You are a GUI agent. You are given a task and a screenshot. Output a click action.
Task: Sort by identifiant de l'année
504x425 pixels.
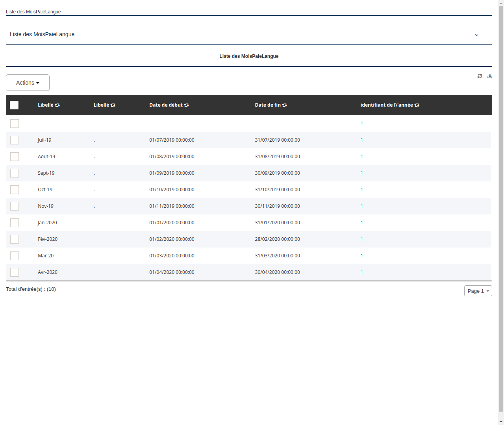pos(417,105)
